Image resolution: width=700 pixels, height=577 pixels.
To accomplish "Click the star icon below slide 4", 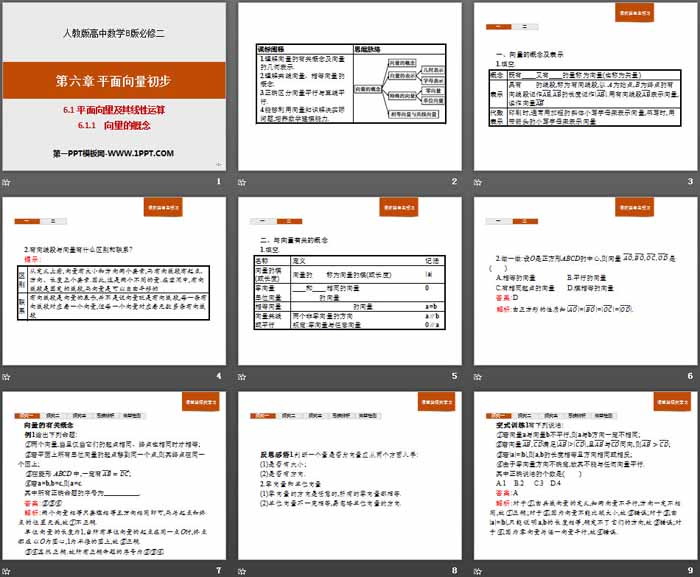I will tap(6, 376).
